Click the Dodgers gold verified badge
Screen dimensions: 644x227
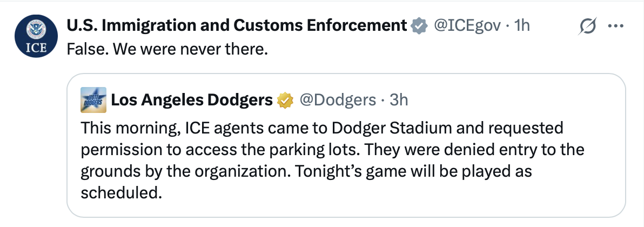tap(285, 100)
